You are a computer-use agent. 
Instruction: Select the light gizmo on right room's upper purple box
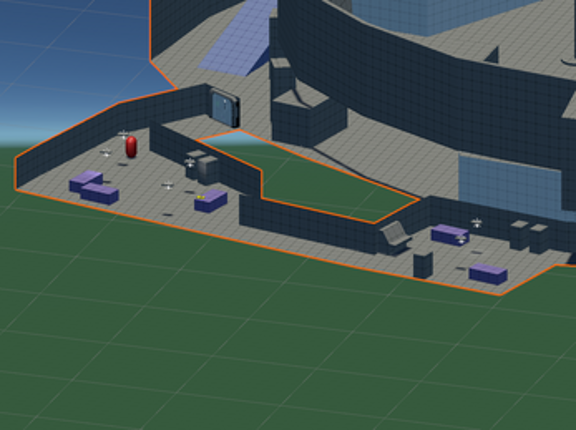[461, 240]
